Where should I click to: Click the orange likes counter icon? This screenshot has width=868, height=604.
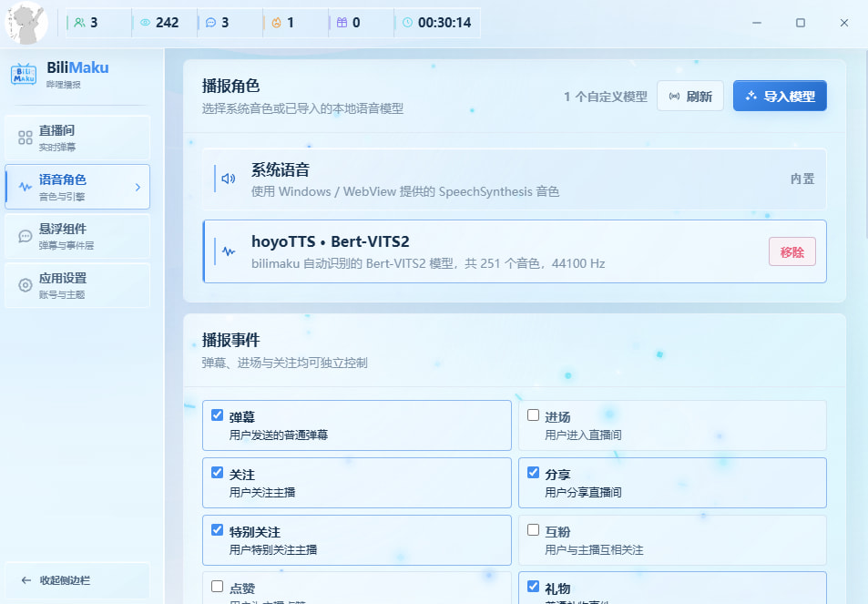(276, 23)
